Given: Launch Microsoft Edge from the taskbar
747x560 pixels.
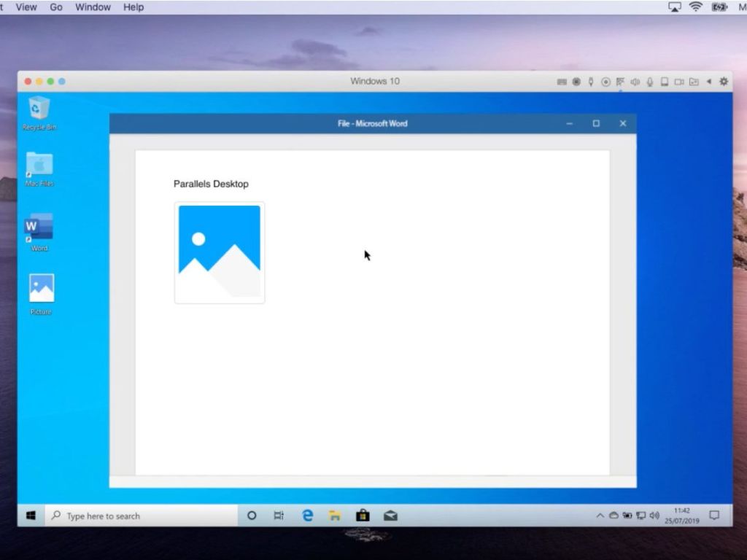Looking at the screenshot, I should click(x=308, y=516).
